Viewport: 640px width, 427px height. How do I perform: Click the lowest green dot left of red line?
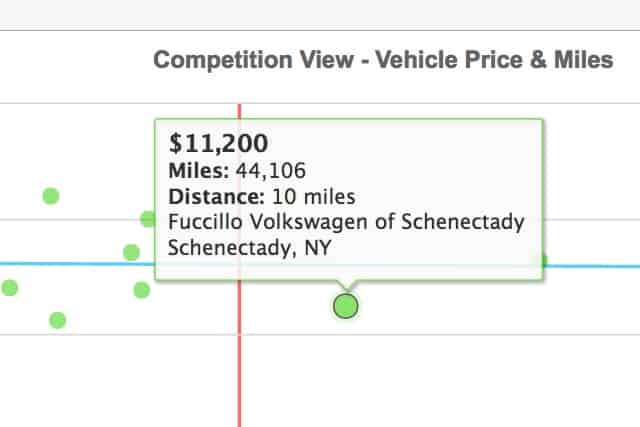pyautogui.click(x=58, y=320)
